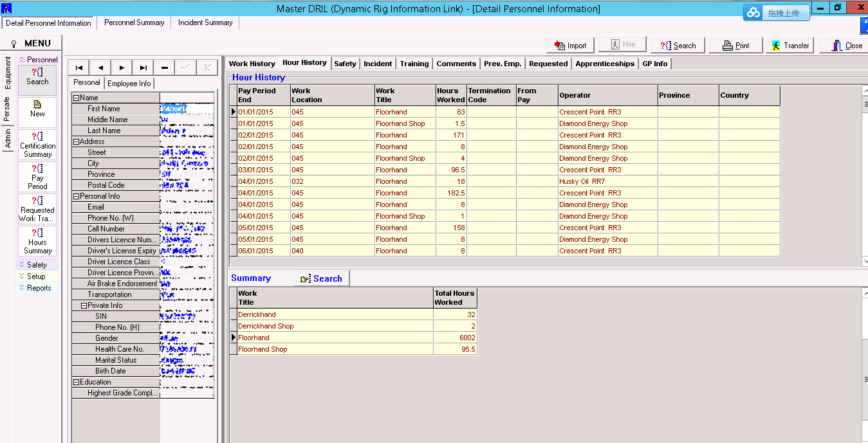Open the Prev. Emp. tab
The width and height of the screenshot is (868, 443).
(502, 64)
